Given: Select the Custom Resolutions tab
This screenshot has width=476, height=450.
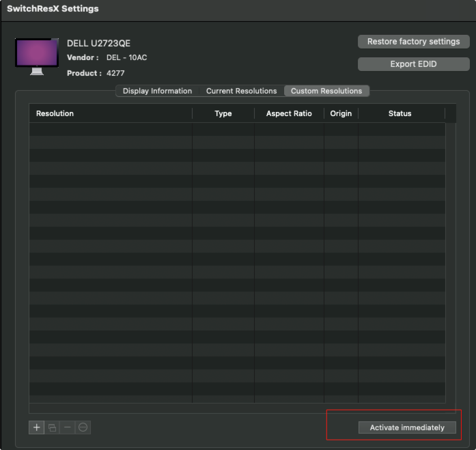Looking at the screenshot, I should pos(326,91).
